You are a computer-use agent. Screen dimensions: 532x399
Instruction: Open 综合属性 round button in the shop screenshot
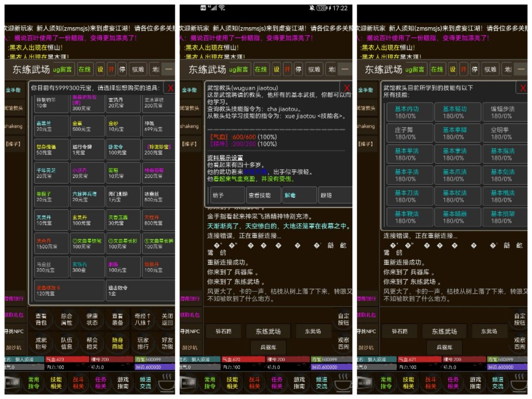click(66, 319)
